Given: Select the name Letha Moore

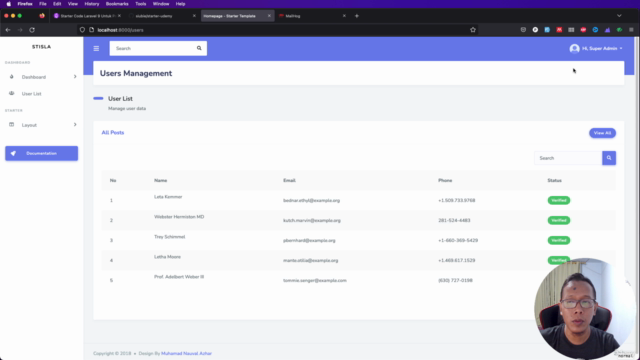Looking at the screenshot, I should [167, 257].
